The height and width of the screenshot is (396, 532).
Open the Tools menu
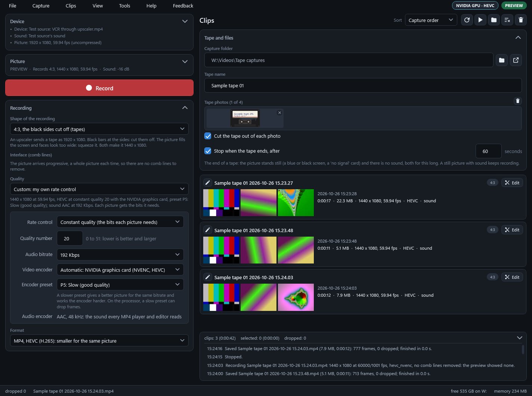tap(125, 6)
